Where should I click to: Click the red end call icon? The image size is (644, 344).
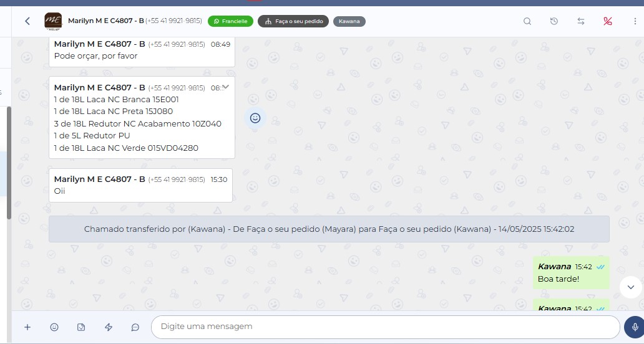[x=608, y=21]
